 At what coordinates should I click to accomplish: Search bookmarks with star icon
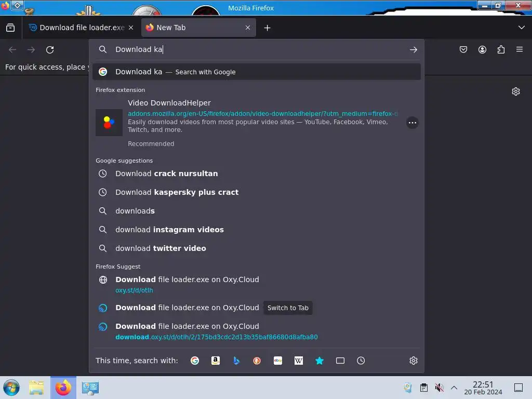320,361
